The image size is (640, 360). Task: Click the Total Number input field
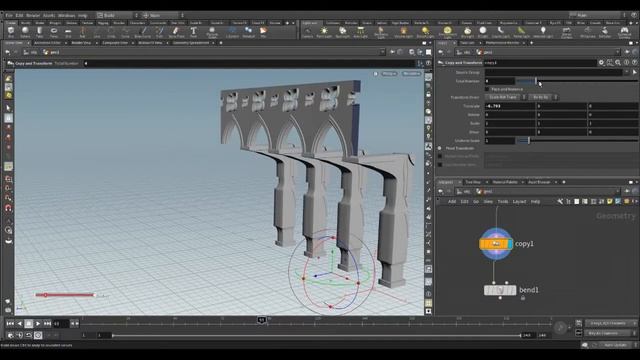click(x=500, y=81)
